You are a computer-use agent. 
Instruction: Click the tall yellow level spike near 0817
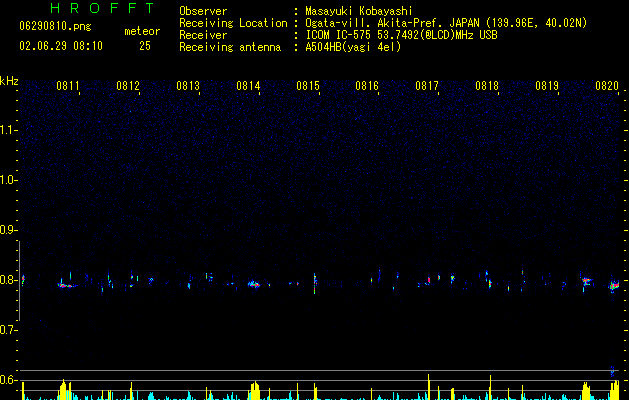pyautogui.click(x=428, y=387)
